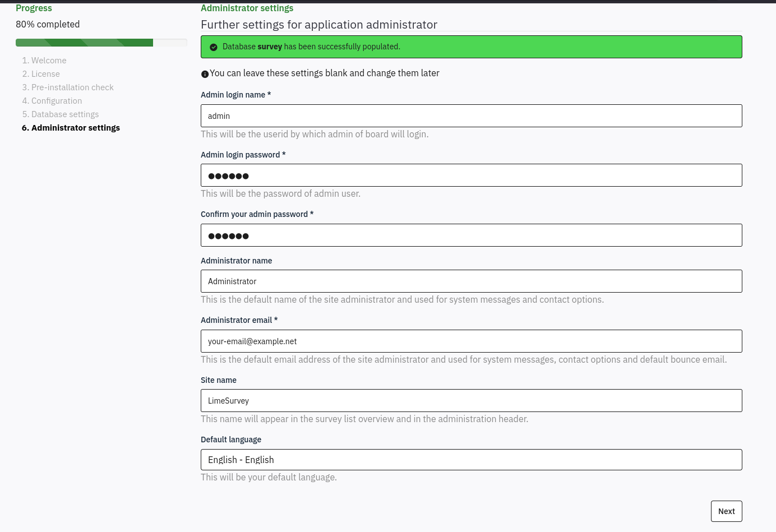
Task: Click the info icon beside blank settings note
Action: [x=205, y=74]
